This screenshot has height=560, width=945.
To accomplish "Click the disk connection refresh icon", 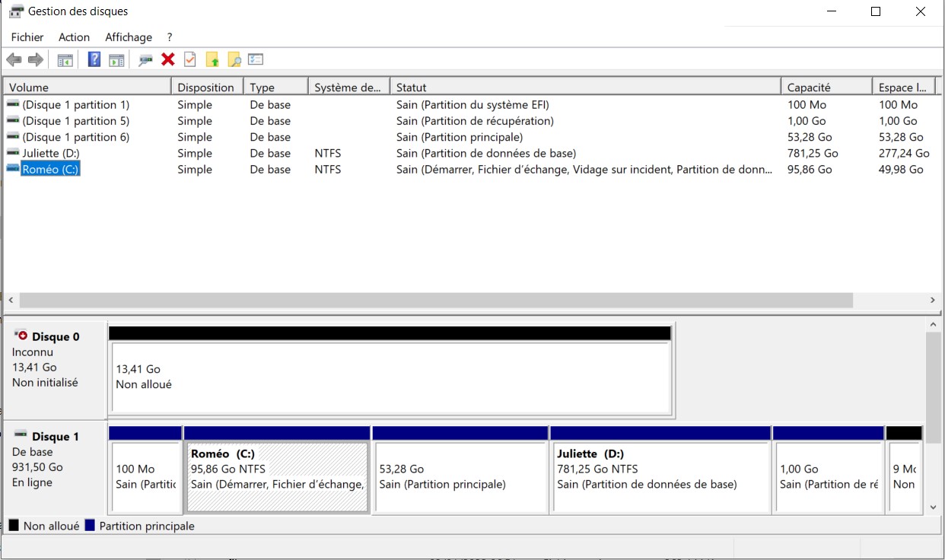I will tap(145, 60).
